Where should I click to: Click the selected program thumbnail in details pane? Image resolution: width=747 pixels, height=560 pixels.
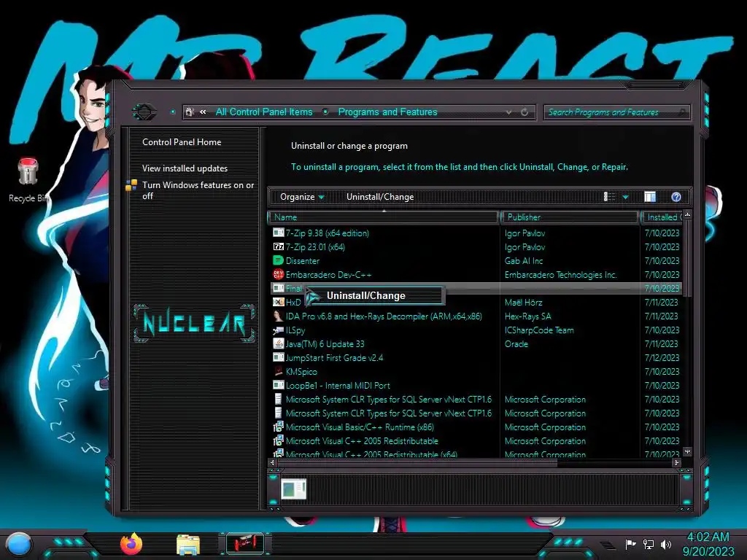pyautogui.click(x=293, y=489)
